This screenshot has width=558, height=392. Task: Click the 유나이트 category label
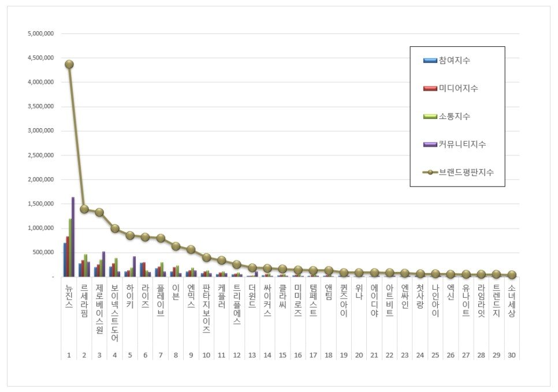(x=466, y=300)
